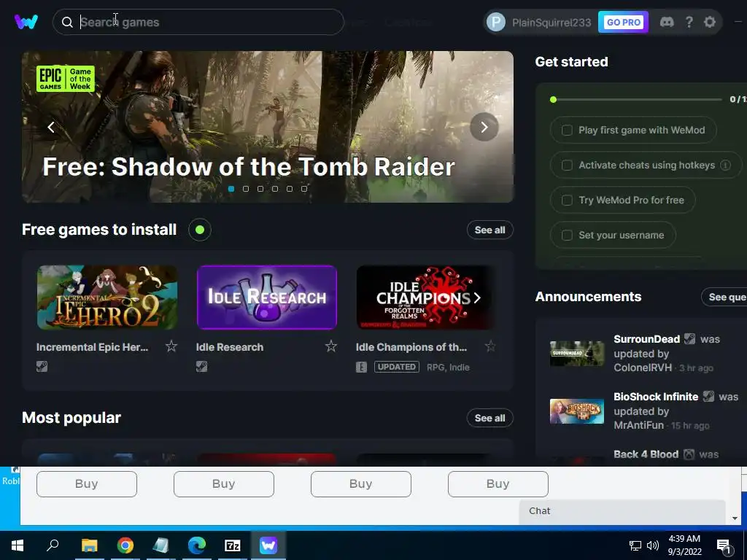The height and width of the screenshot is (560, 747).
Task: Click Steam icon beside BioShock Infinite
Action: pyautogui.click(x=708, y=396)
